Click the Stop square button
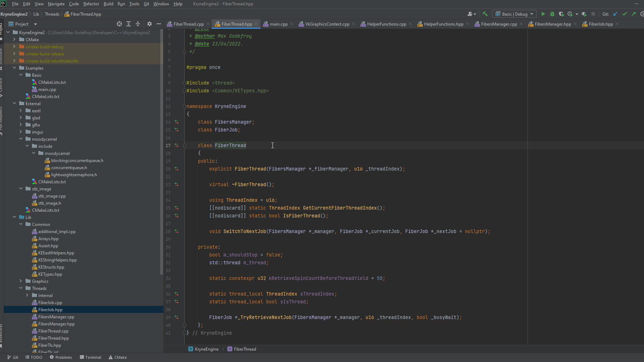 [593, 14]
